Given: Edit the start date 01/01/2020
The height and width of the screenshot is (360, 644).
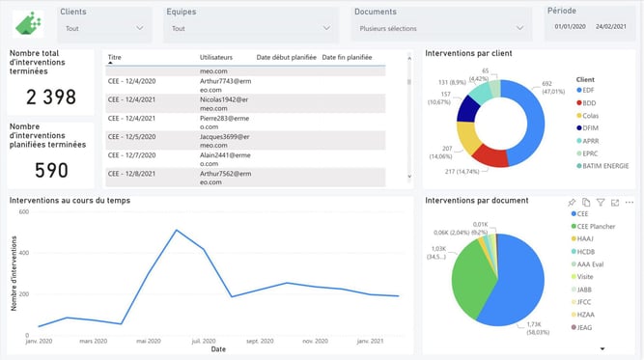Looking at the screenshot, I should click(x=570, y=27).
